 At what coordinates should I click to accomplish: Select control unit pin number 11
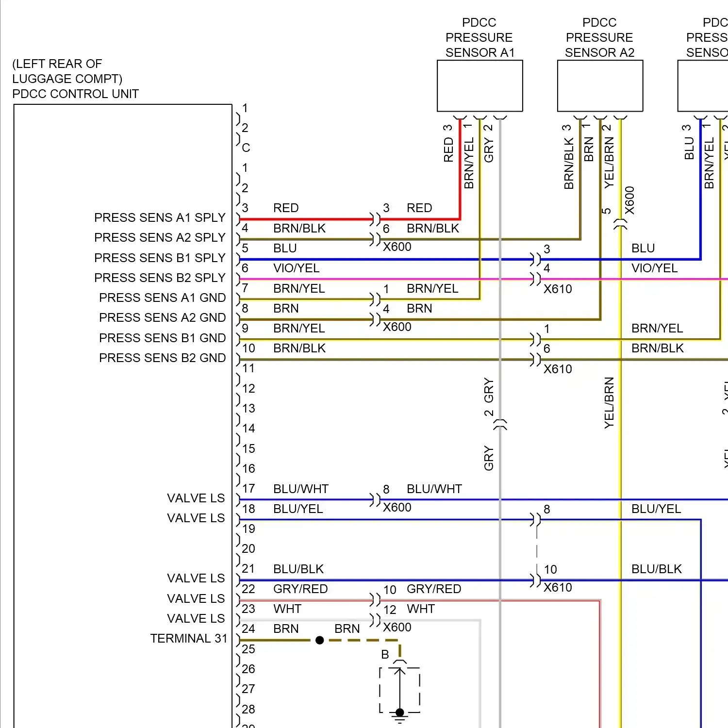tap(248, 368)
